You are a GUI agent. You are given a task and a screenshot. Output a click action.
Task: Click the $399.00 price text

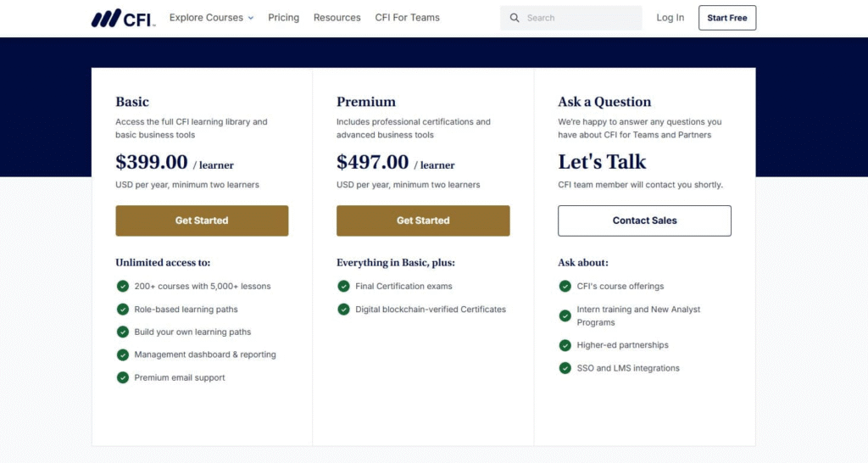(151, 162)
